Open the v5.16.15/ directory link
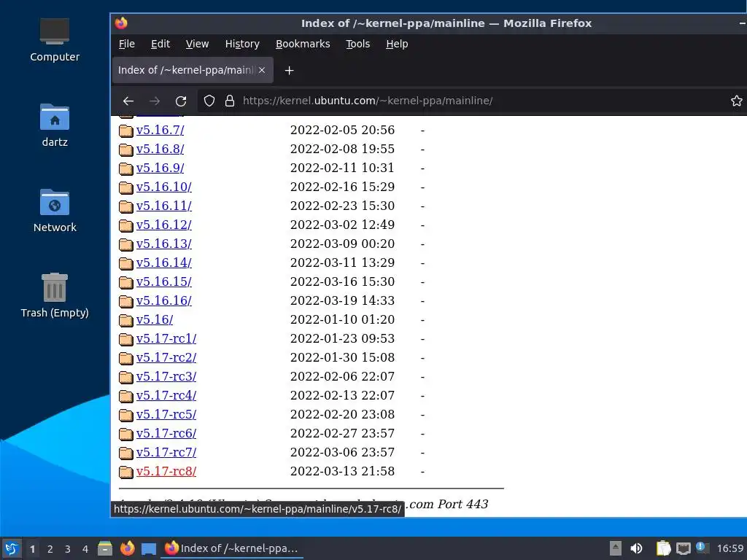This screenshot has width=747, height=560. tap(164, 282)
